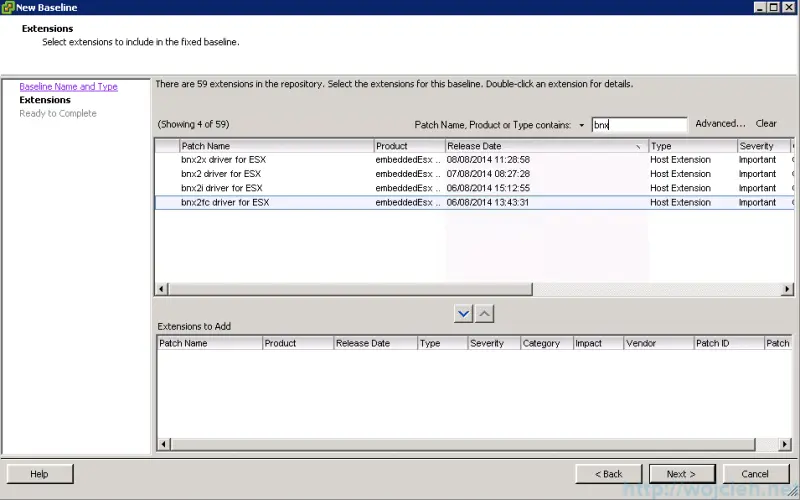Select the bnx2x driver for ESX row
This screenshot has width=800, height=500.
[x=474, y=160]
